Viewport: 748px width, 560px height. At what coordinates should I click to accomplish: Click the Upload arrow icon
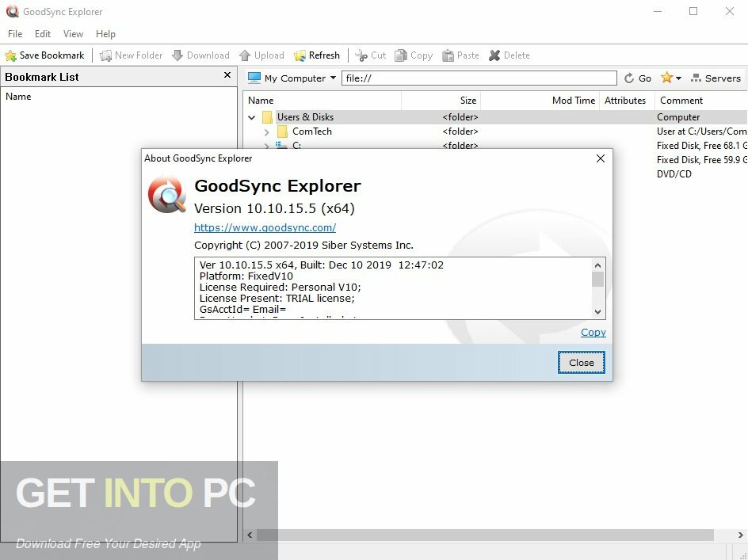coord(245,55)
